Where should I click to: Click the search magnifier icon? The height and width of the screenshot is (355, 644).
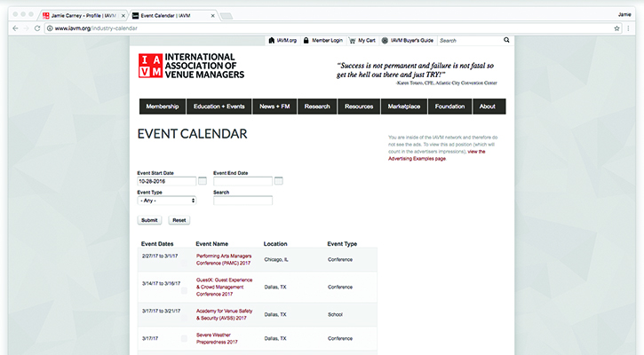506,40
